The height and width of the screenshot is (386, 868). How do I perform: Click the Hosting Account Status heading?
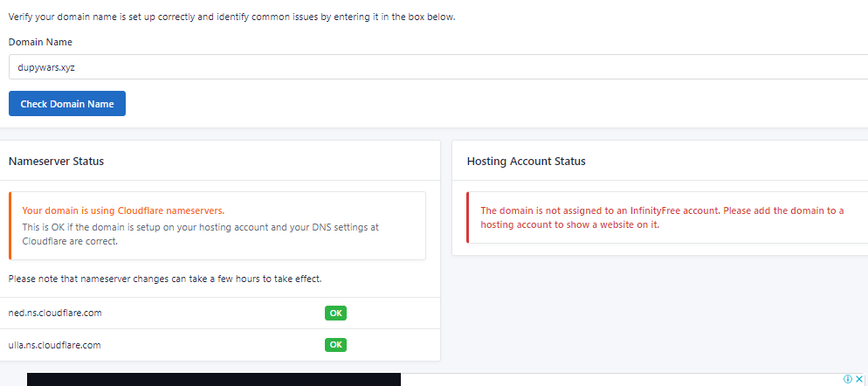point(526,162)
